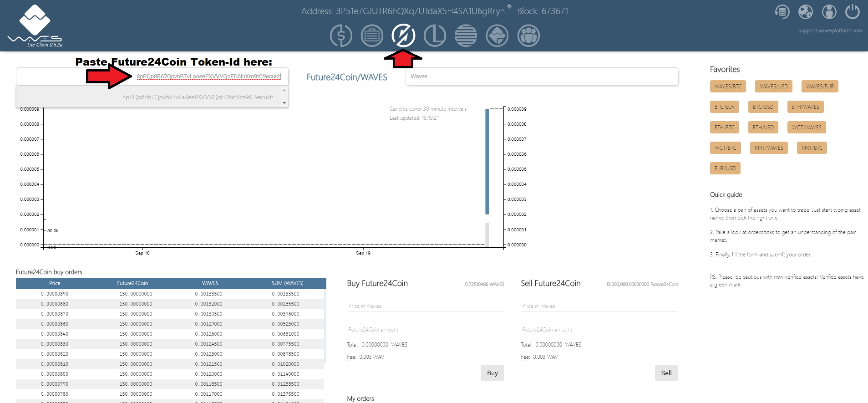868x403 pixels.
Task: Select WAVES/USD favorite pair
Action: click(773, 87)
